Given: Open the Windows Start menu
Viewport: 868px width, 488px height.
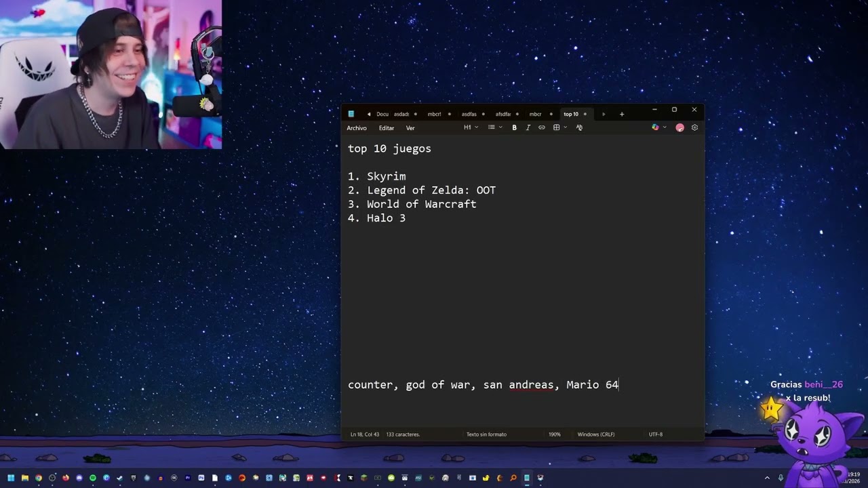Looking at the screenshot, I should 11,478.
